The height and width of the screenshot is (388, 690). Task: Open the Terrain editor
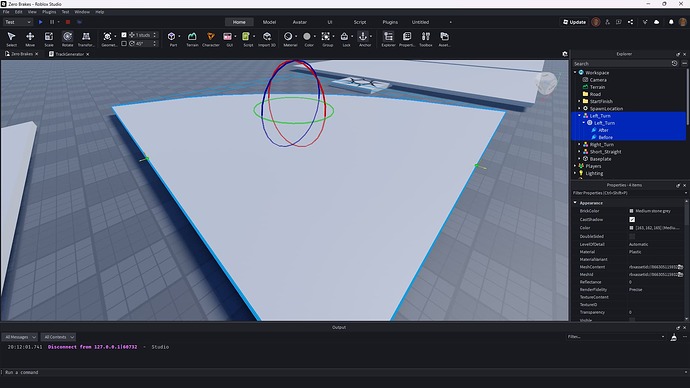pyautogui.click(x=192, y=39)
